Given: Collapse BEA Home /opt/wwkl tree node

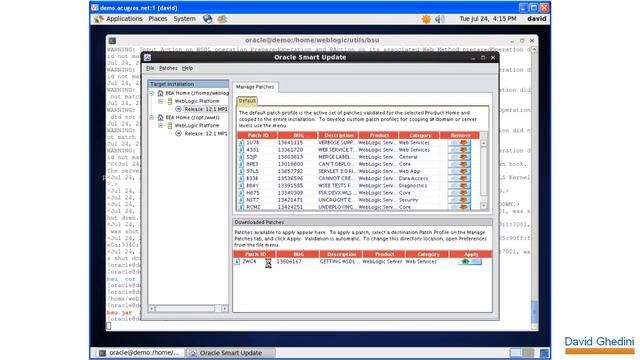Looking at the screenshot, I should pos(151,118).
